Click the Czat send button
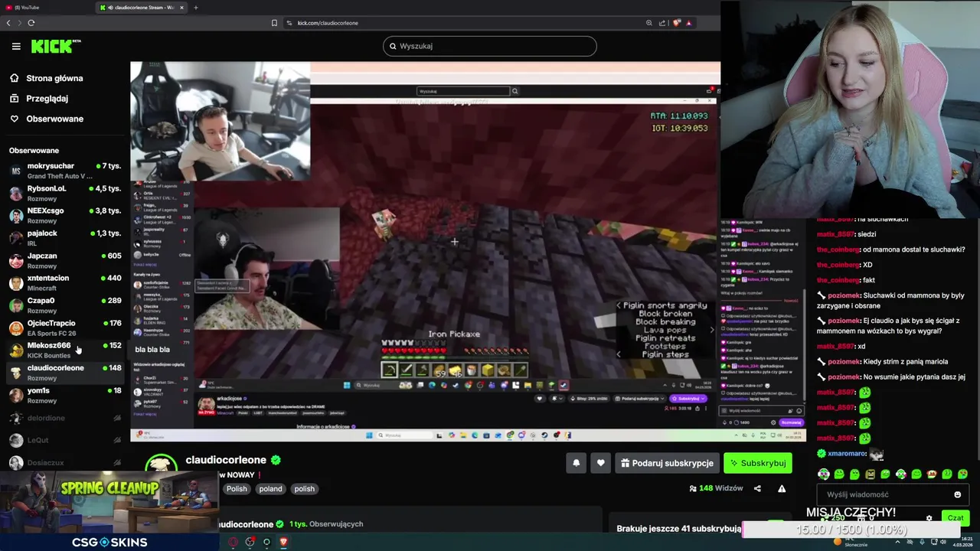Screen dimensions: 980x551 coord(955,518)
